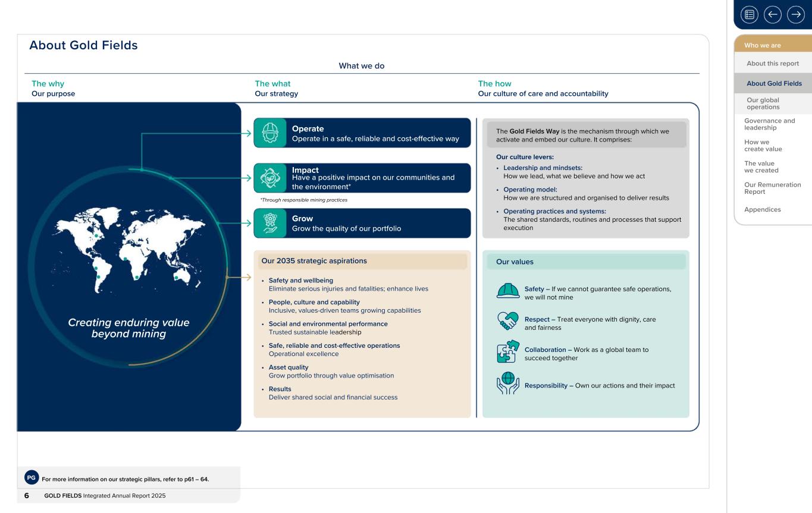812x513 pixels.
Task: Click Our strategy subheading
Action: 276,94
